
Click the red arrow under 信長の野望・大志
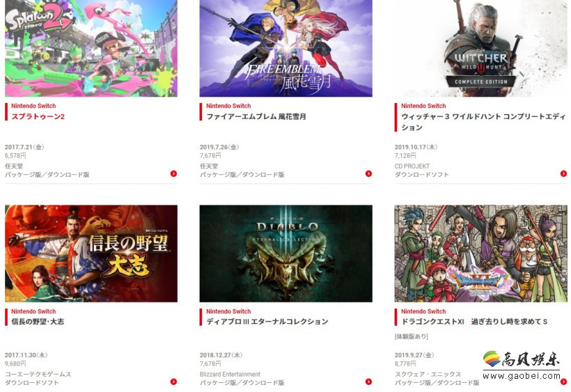click(x=173, y=382)
